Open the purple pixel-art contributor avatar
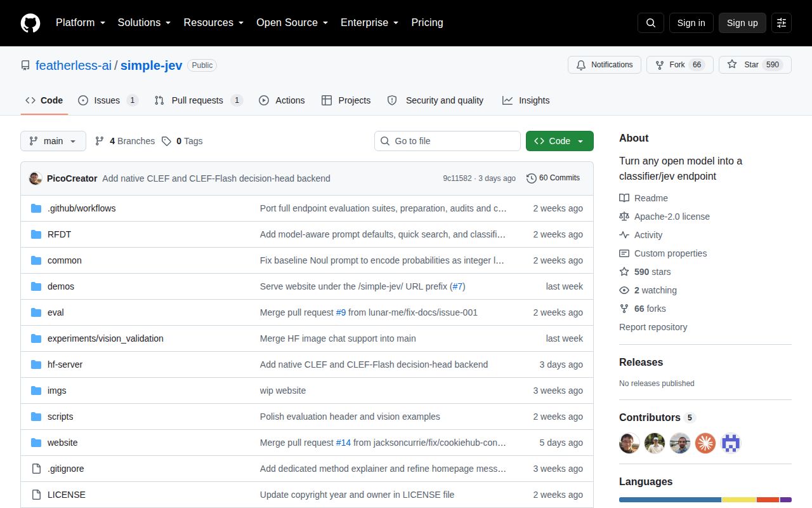 click(x=731, y=443)
